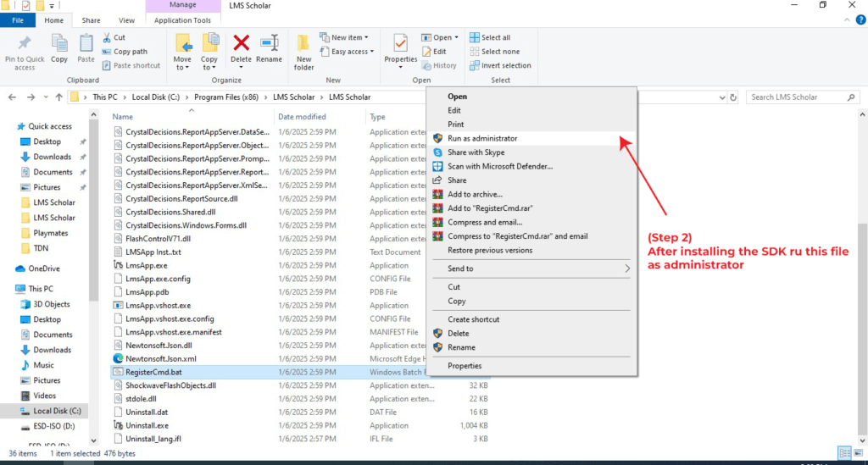
Task: Click Invert selection in ribbon
Action: click(500, 65)
